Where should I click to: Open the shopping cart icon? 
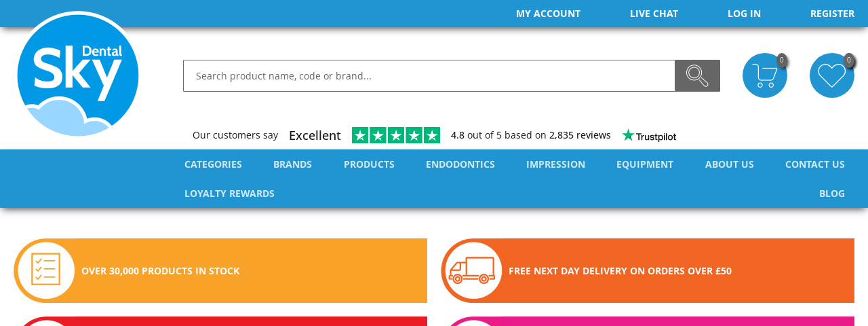tap(765, 75)
